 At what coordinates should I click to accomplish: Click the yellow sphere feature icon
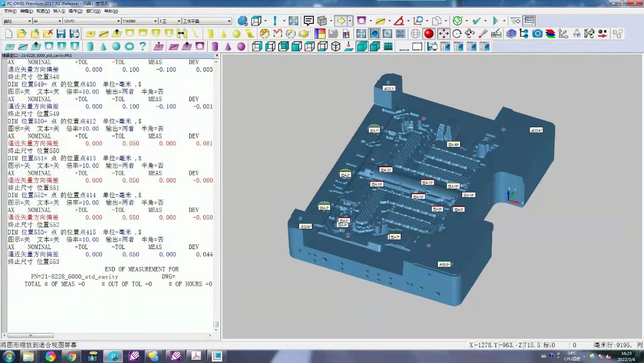click(236, 34)
